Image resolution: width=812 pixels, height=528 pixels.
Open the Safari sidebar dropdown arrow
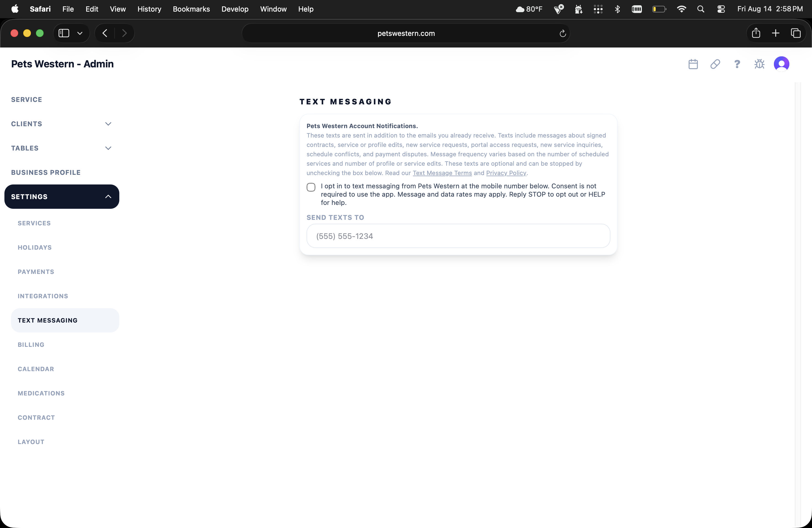[80, 33]
